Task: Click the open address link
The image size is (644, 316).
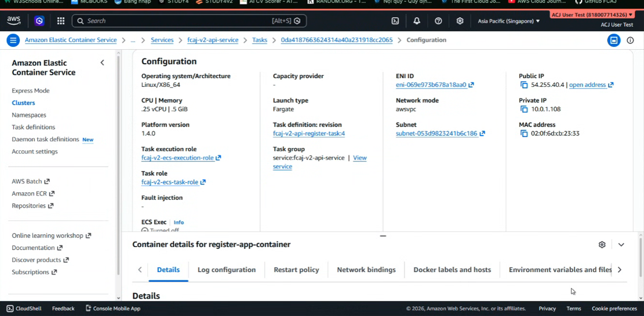Action: [x=591, y=85]
